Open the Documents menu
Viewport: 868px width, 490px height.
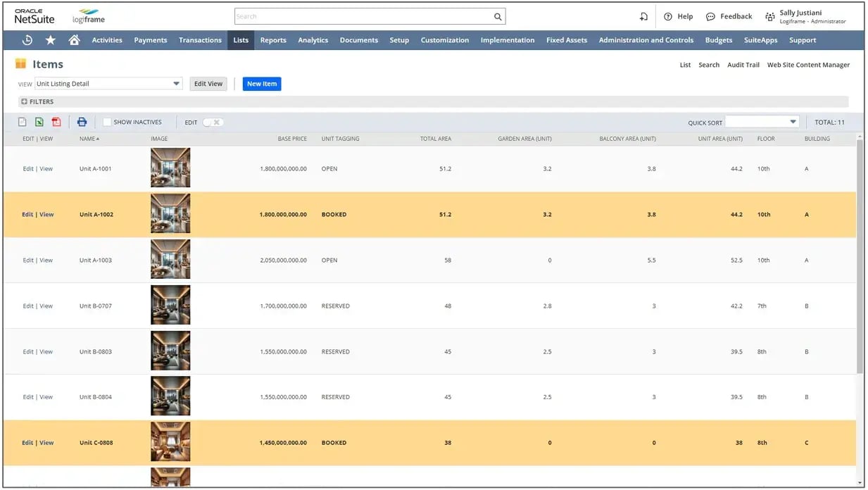pyautogui.click(x=359, y=40)
